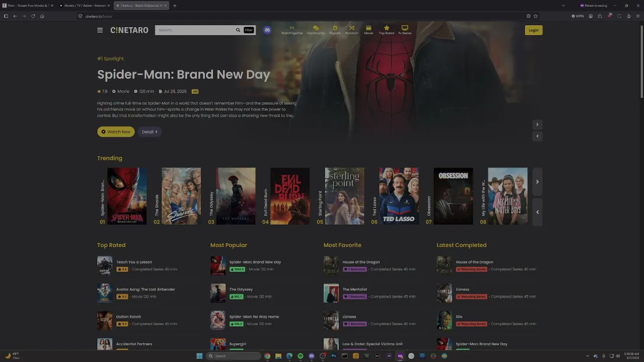644x362 pixels.
Task: Open Teach You a Lesson in Top Rated
Action: (x=134, y=262)
